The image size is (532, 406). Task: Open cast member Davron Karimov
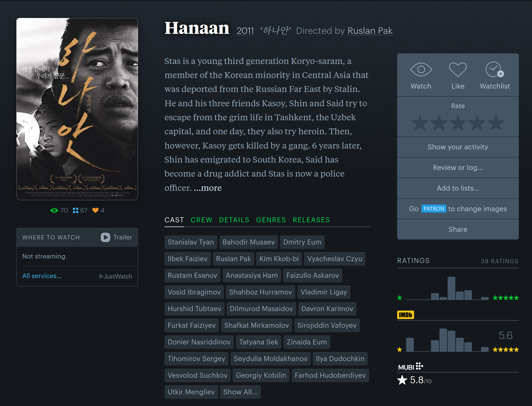point(327,309)
